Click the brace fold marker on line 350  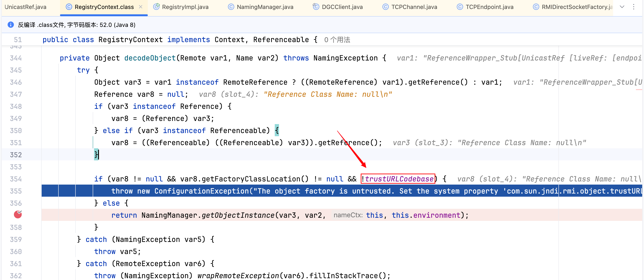coord(277,131)
